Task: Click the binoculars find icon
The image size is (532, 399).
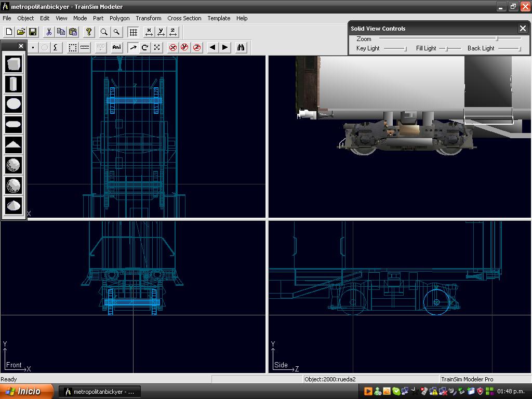Action: (241, 47)
